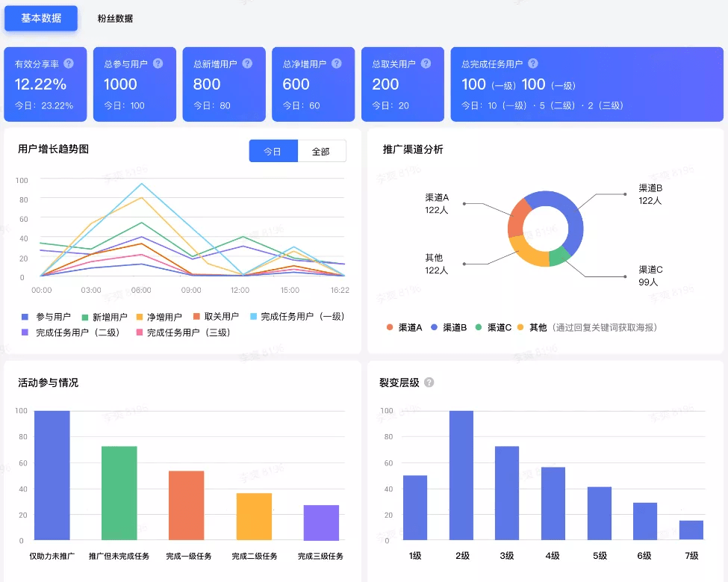
Task: Click help icon beside 总参与用户
Action: (158, 64)
